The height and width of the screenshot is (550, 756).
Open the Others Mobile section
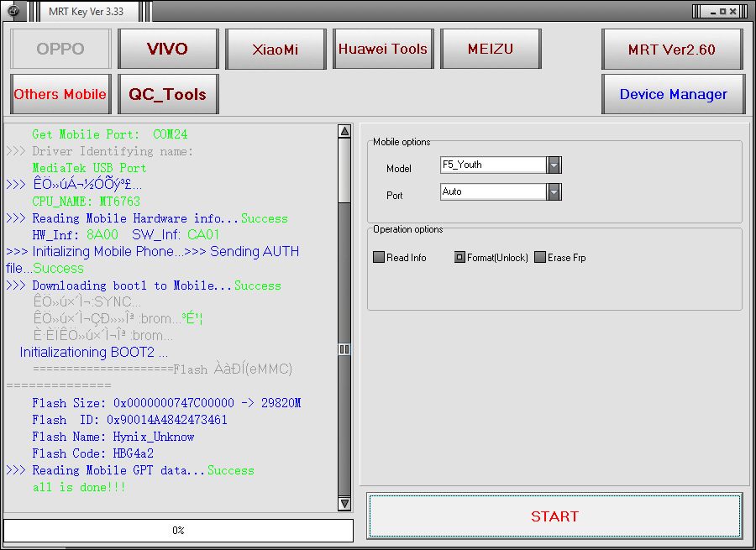[x=60, y=94]
